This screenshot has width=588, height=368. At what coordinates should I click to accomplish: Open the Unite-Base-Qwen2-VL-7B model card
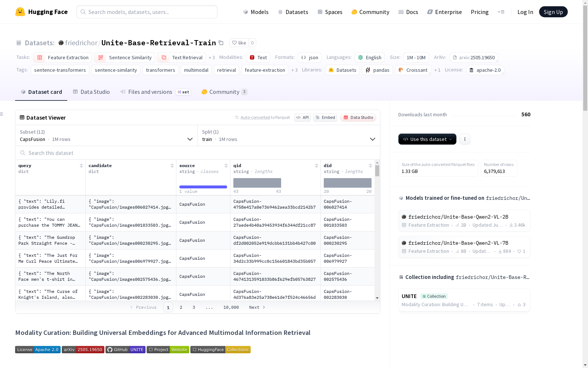click(x=464, y=247)
